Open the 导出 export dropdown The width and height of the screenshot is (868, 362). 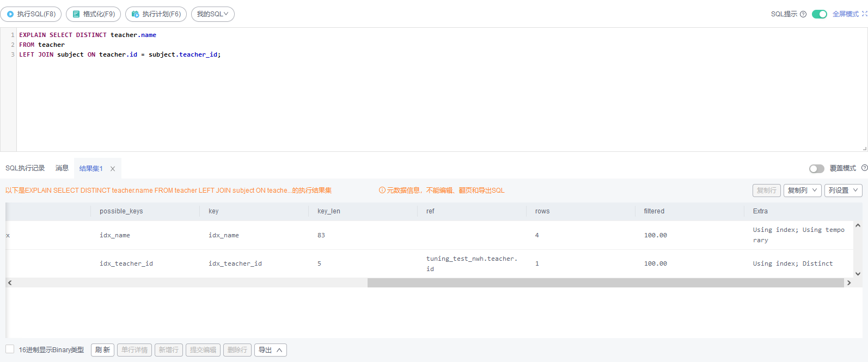click(271, 350)
